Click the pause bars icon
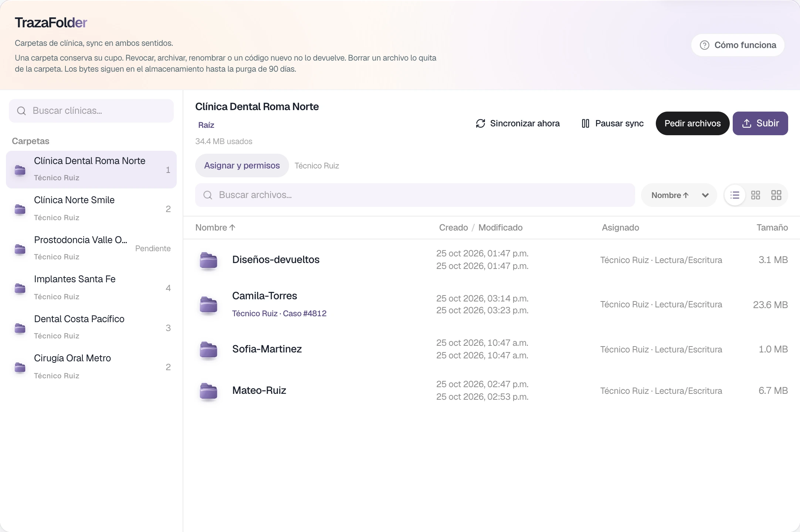The width and height of the screenshot is (800, 532). pyautogui.click(x=586, y=123)
